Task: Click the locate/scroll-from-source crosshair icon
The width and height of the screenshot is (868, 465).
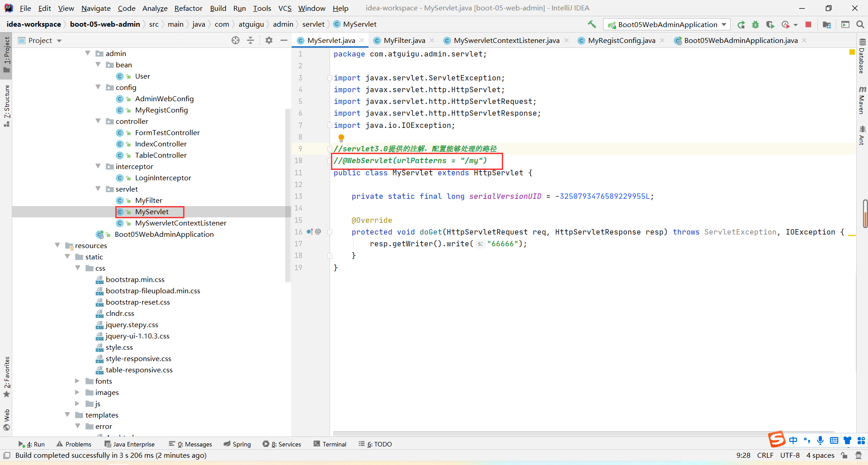Action: coord(236,41)
